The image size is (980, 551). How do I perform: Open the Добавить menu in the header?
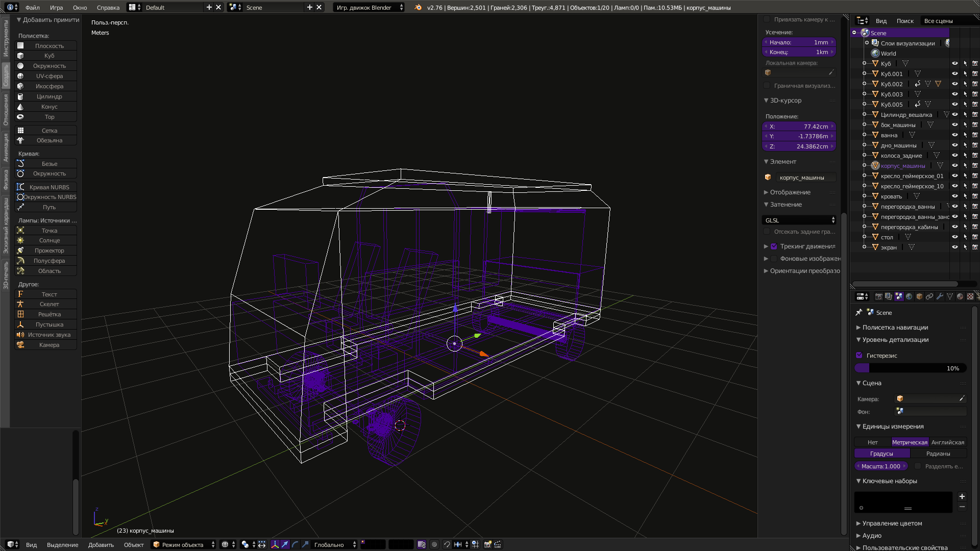[x=101, y=544]
